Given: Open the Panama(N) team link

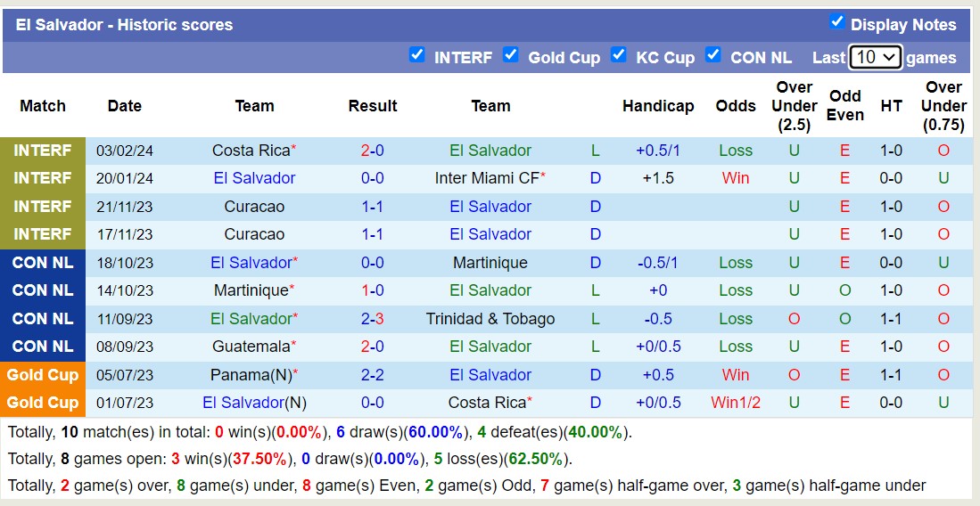Looking at the screenshot, I should tap(251, 375).
